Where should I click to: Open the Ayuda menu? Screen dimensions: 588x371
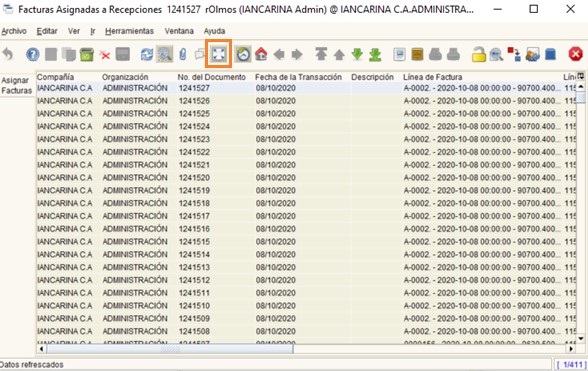[214, 31]
